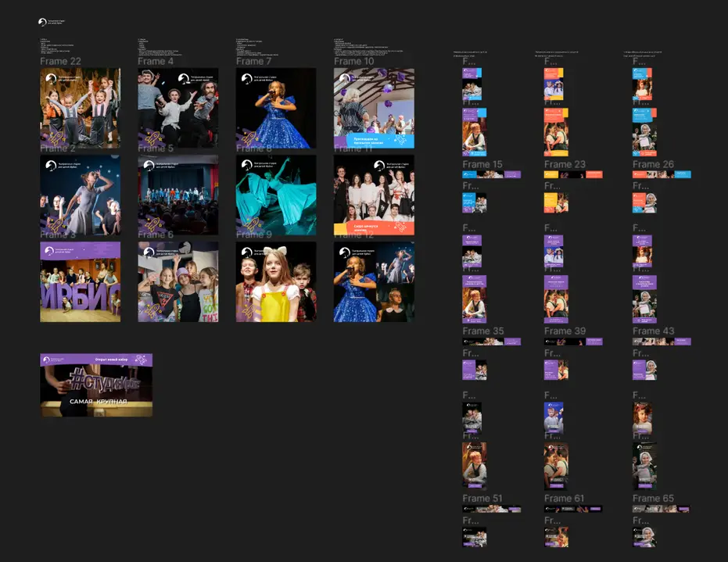
Task: Click the 'Frame 15' label
Action: pos(482,164)
